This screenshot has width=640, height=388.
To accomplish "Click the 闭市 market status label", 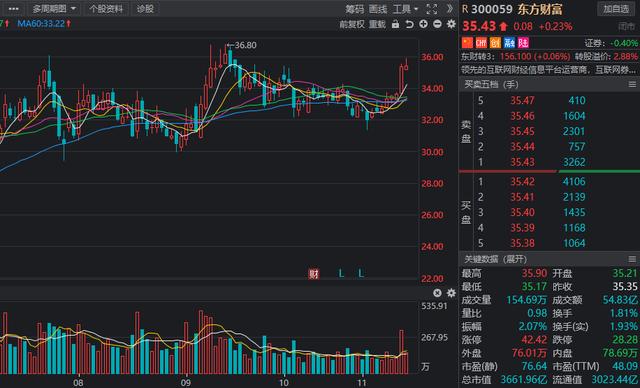I will coord(627,27).
